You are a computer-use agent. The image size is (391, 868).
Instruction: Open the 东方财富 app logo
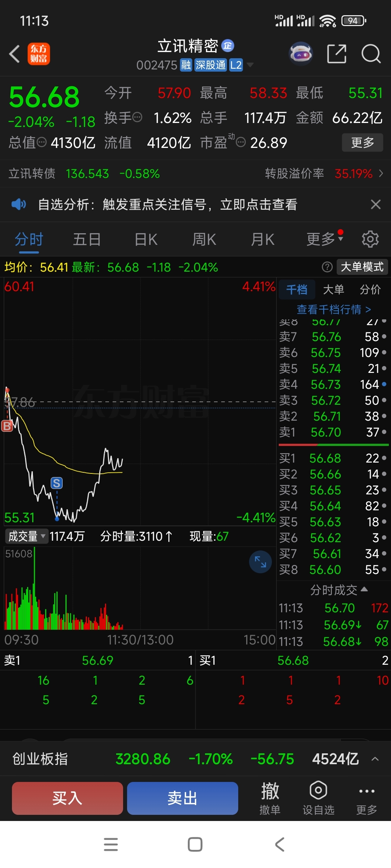pos(39,54)
